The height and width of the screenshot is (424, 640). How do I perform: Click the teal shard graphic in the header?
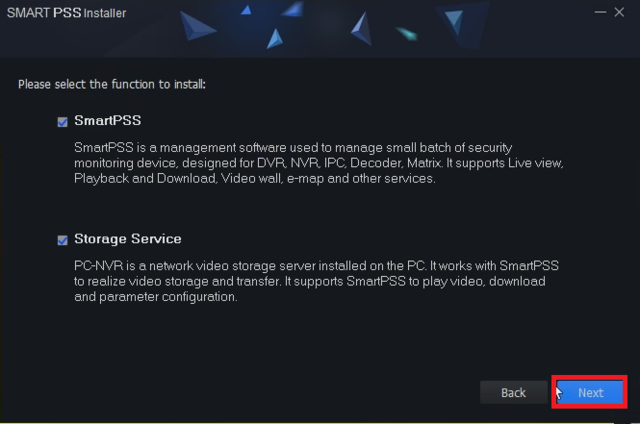click(x=406, y=32)
